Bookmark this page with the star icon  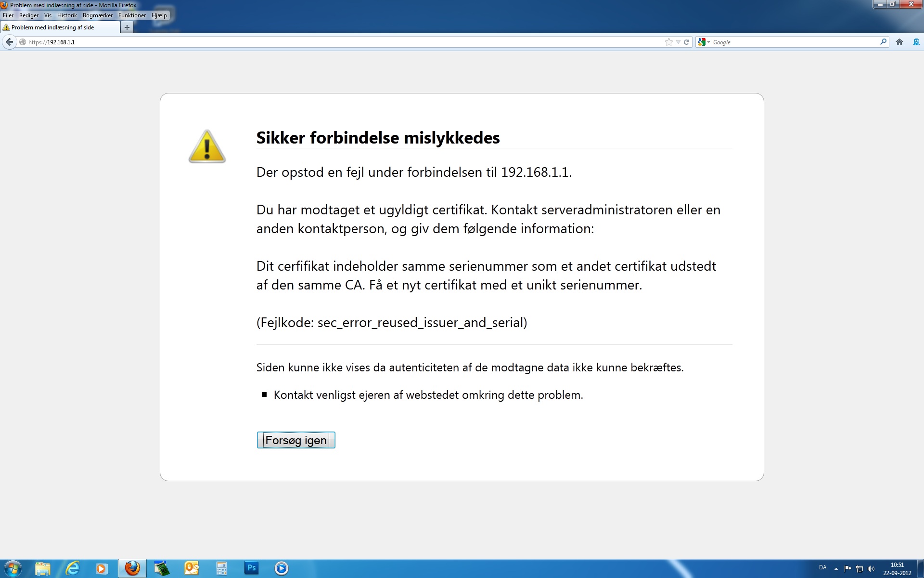[x=668, y=42]
